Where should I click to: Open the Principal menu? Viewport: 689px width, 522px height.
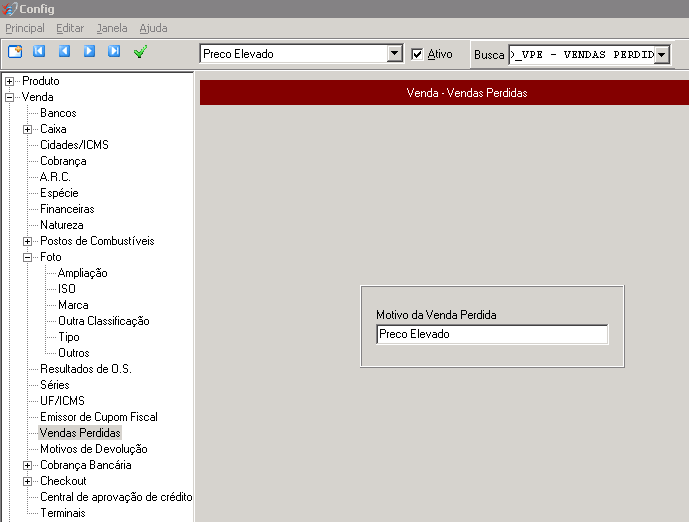point(25,28)
